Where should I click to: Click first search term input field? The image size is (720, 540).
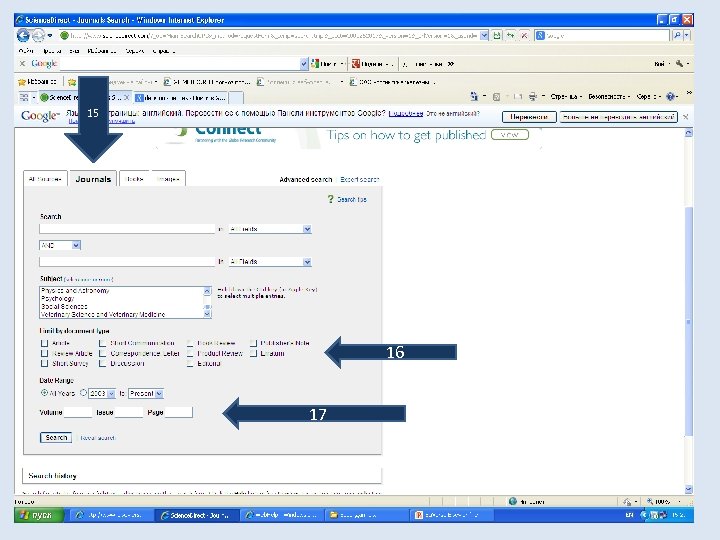click(127, 229)
